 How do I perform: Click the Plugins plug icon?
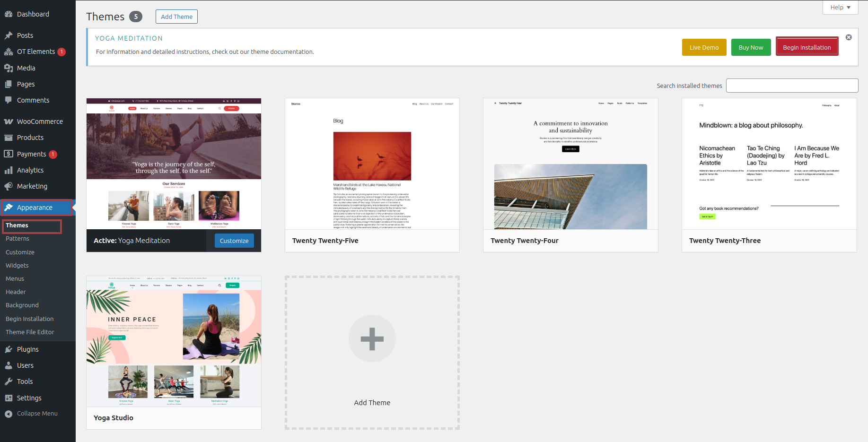coord(9,349)
